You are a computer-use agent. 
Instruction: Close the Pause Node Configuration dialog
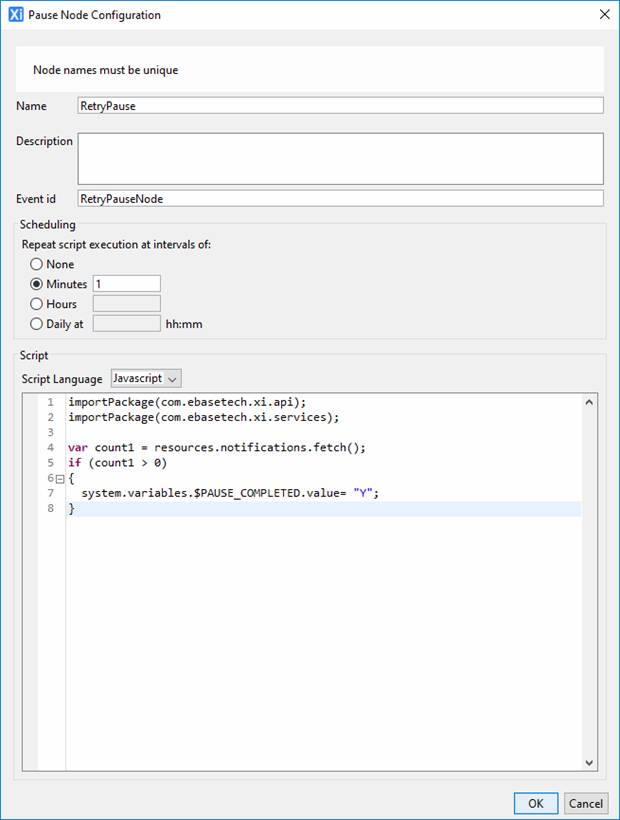coord(603,15)
